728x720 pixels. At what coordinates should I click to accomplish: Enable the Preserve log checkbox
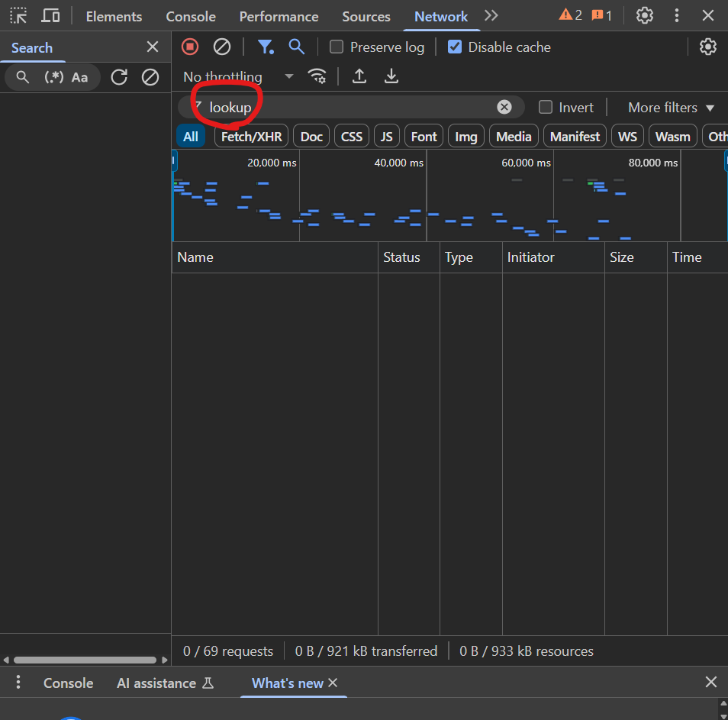point(337,47)
